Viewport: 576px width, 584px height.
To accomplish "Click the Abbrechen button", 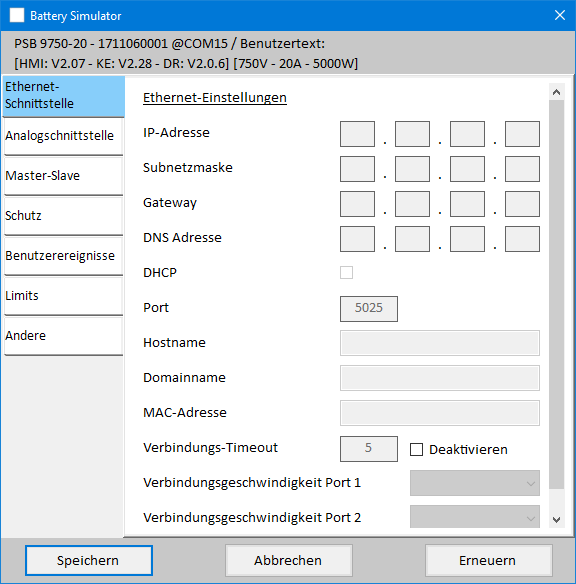I will pos(289,561).
